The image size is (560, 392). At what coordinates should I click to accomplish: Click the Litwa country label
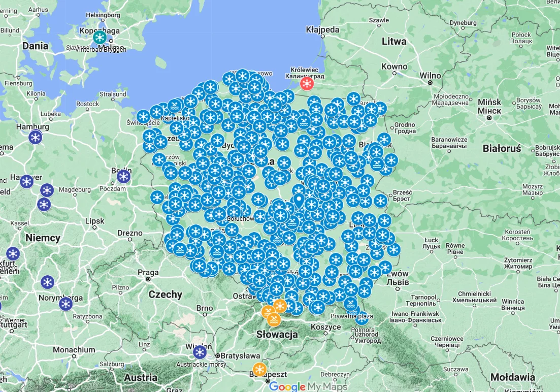pyautogui.click(x=394, y=42)
